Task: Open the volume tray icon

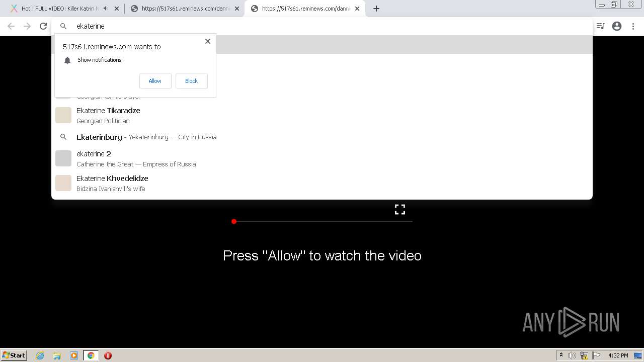Action: coord(572,355)
